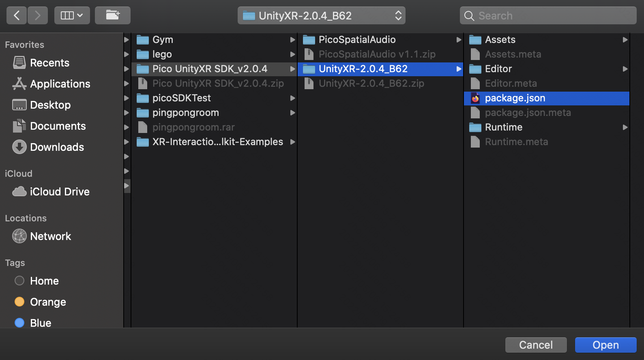This screenshot has height=360, width=644.
Task: Select the PicoSpatialAudio folder
Action: coord(380,40)
